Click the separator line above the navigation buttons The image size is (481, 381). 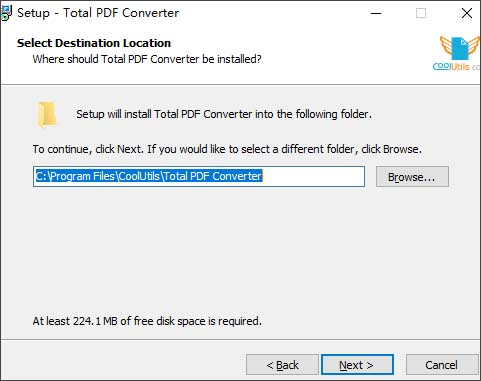(x=240, y=340)
